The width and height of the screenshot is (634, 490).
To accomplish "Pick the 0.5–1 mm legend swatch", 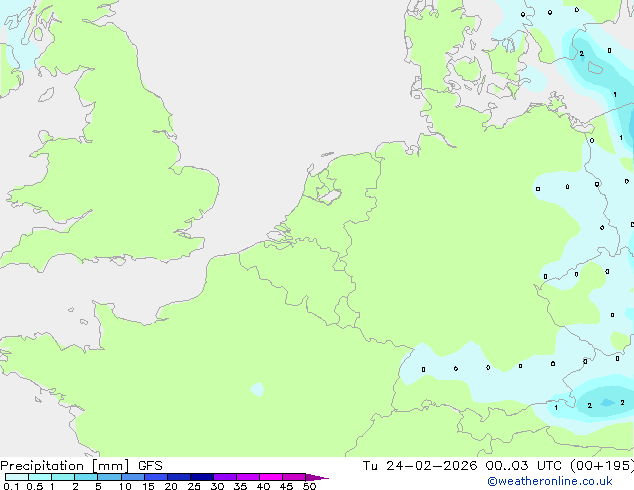I will click(x=40, y=477).
